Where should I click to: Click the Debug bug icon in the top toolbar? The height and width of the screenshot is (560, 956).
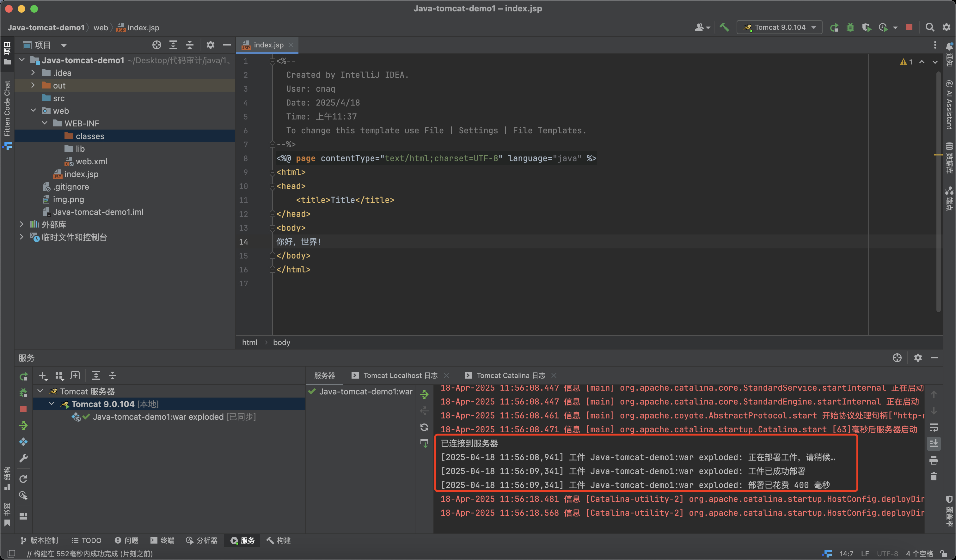pos(850,27)
